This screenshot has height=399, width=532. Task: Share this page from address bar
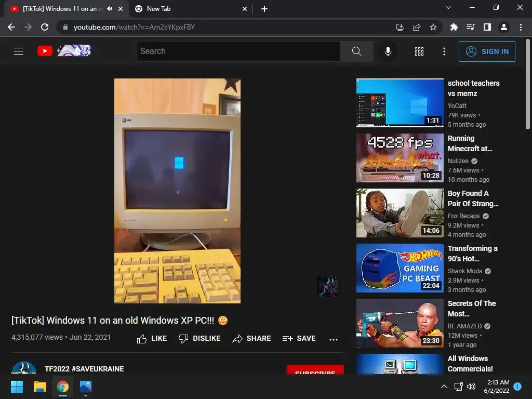pyautogui.click(x=417, y=27)
